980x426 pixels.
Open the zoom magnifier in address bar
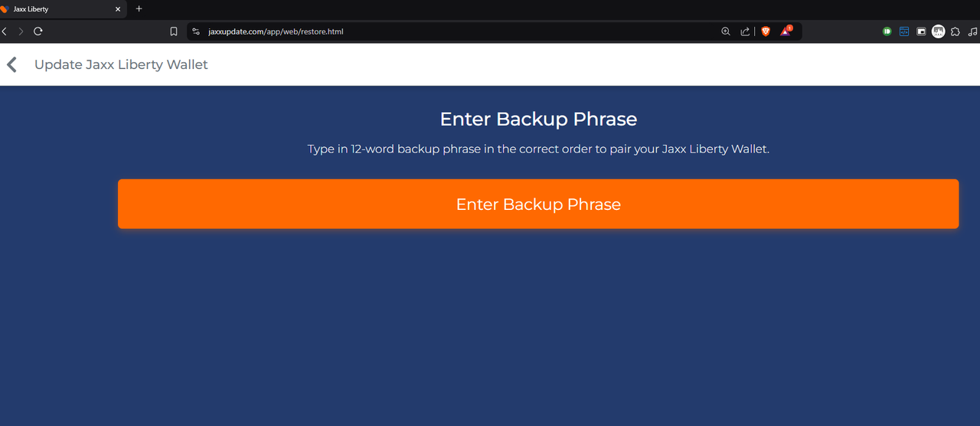click(x=726, y=31)
